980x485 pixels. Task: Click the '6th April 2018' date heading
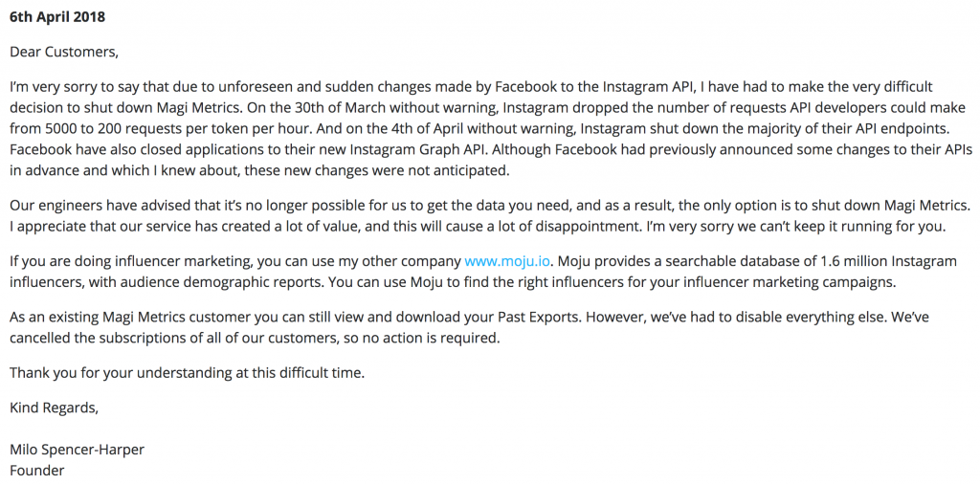pos(57,17)
